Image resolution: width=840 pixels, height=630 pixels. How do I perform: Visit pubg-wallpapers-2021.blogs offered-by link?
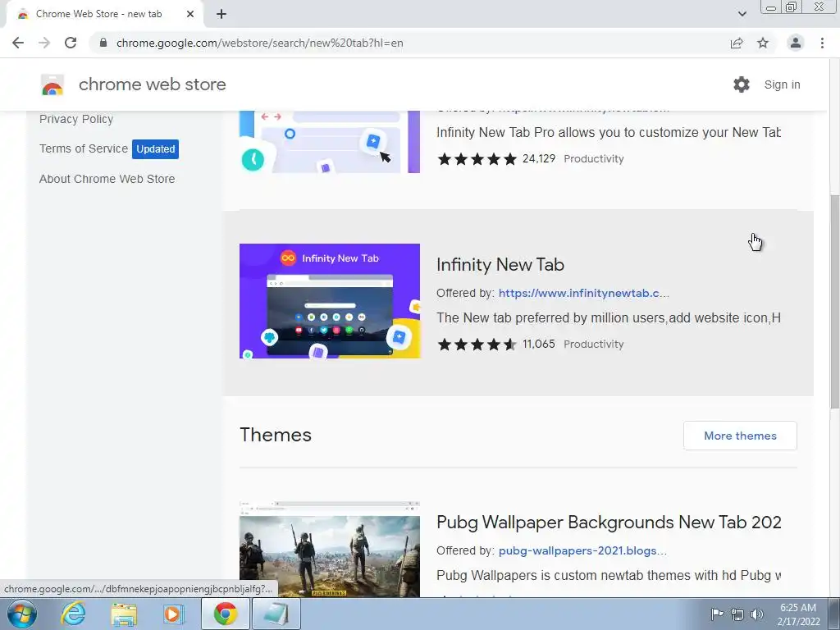(x=583, y=550)
